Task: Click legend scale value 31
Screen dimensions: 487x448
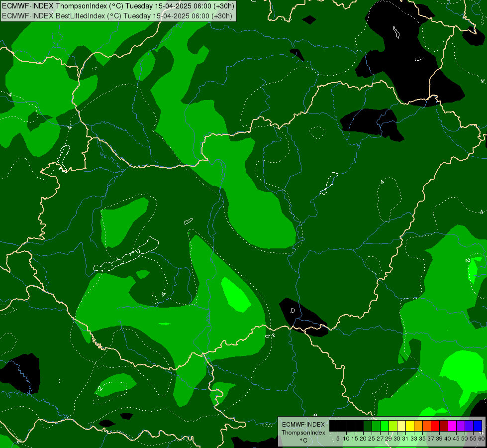Action: [x=405, y=439]
